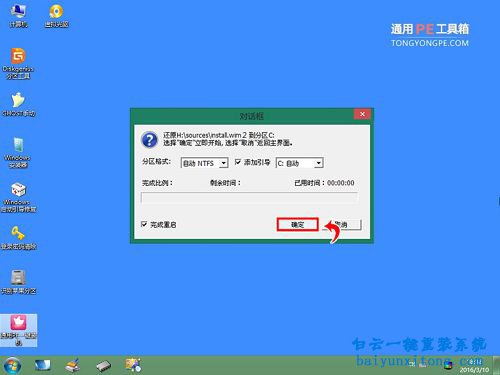Open the Ghost backup desktop icon
The width and height of the screenshot is (500, 375).
[x=19, y=104]
